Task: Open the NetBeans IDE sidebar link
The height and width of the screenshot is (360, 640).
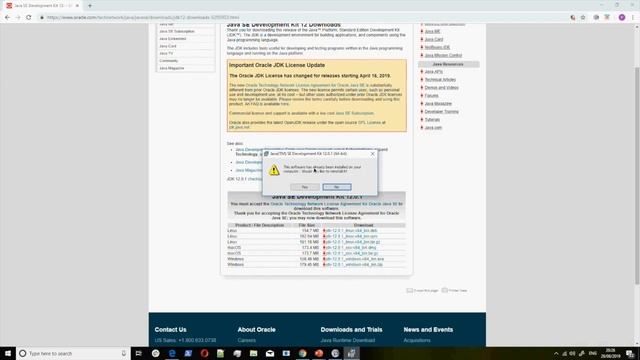Action: click(x=437, y=47)
